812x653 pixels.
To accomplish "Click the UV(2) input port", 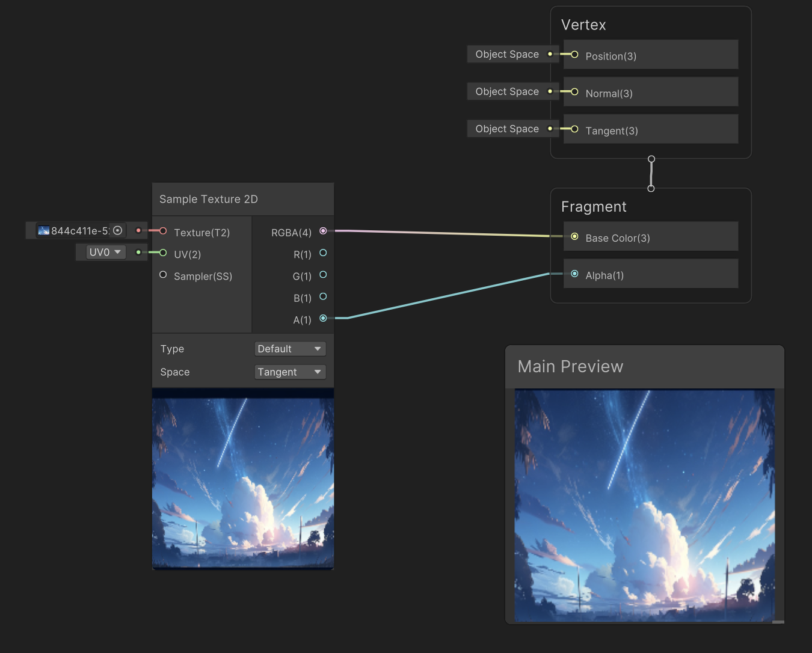I will [163, 253].
